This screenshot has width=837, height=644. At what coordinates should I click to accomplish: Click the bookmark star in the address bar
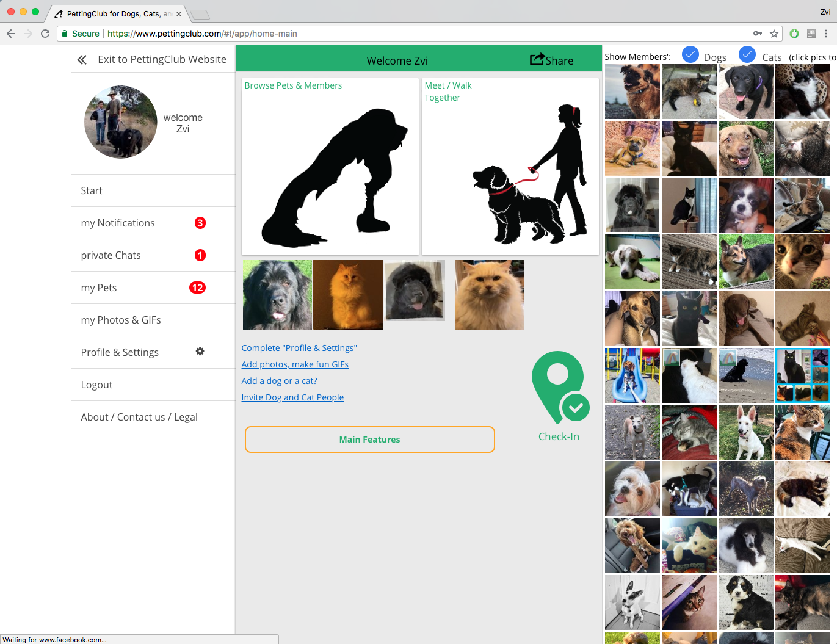774,34
